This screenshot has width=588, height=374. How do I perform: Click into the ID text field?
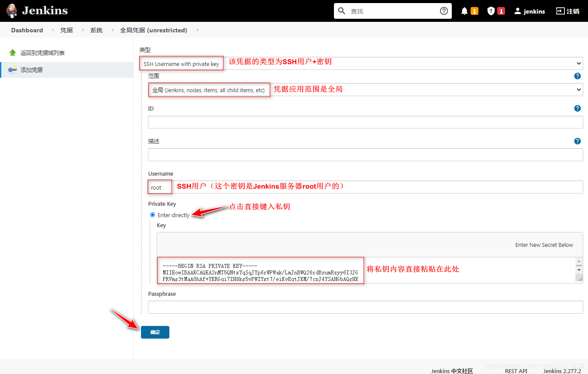pos(365,122)
